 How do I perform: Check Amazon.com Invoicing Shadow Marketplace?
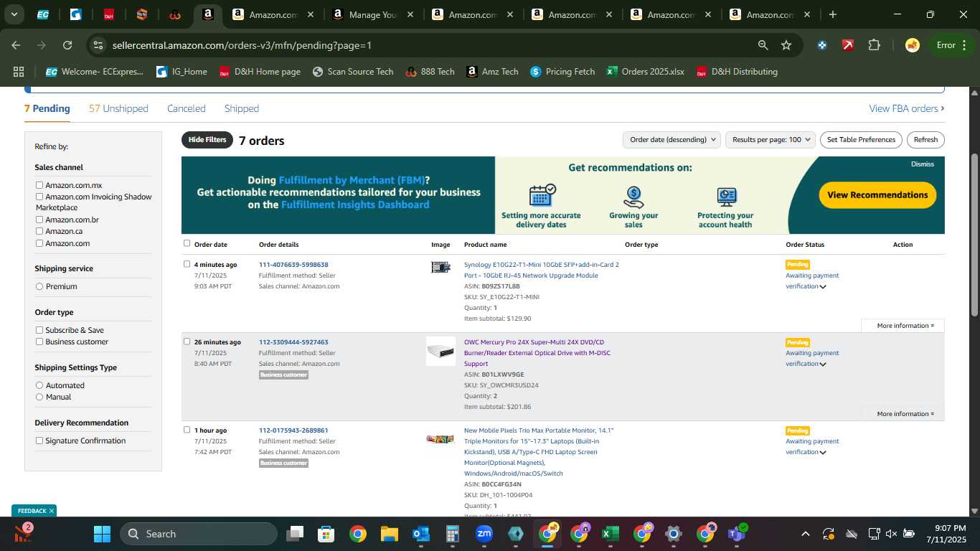coord(39,197)
